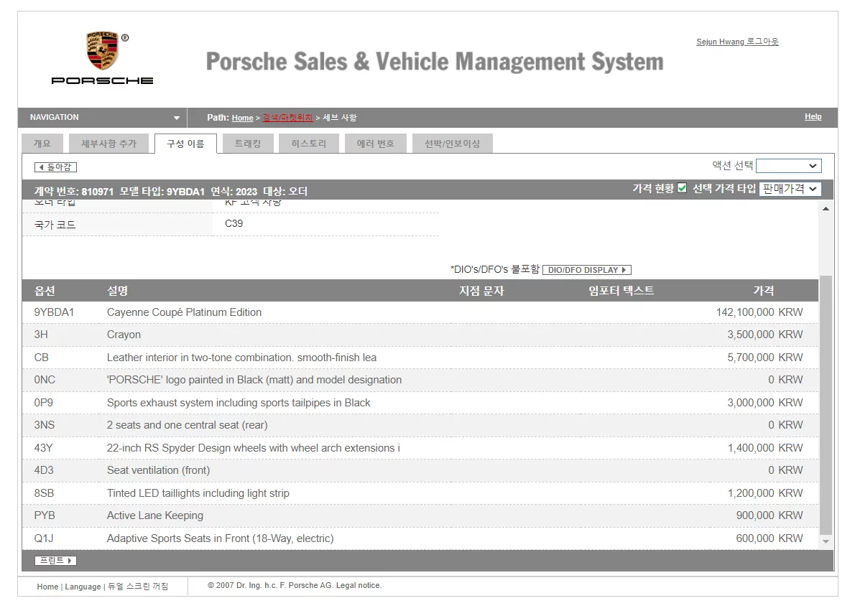The height and width of the screenshot is (616, 855).
Task: Open the 판매가격 price type dropdown
Action: 790,189
